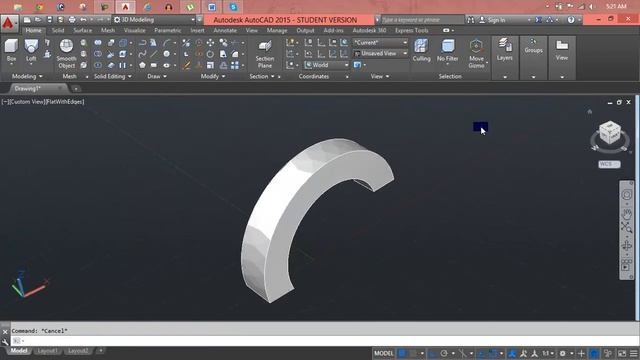Toggle MODEL space button in status bar

pos(384,353)
